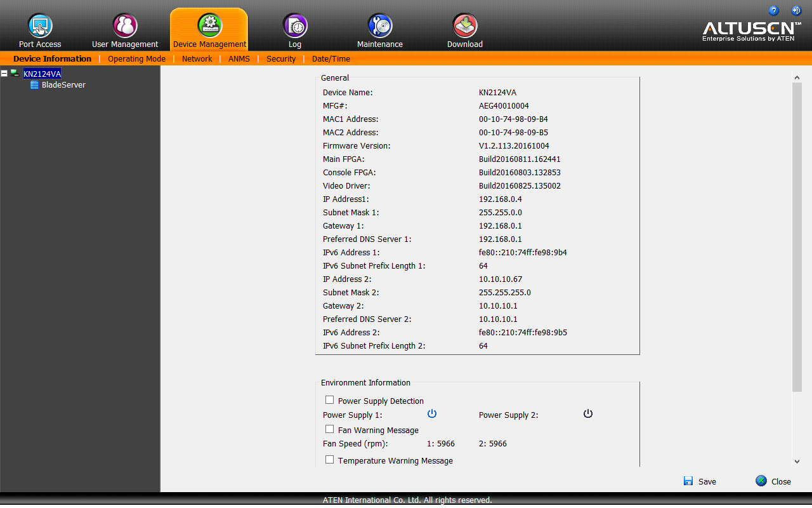Go to the Date/Time tab
The image size is (812, 508).
click(331, 59)
